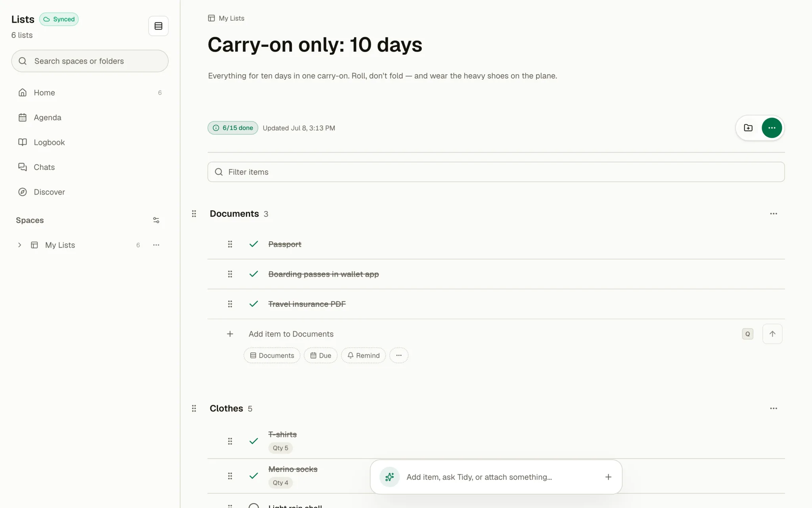Image resolution: width=812 pixels, height=508 pixels.
Task: Uncheck Travel insurance PDF item
Action: click(254, 304)
